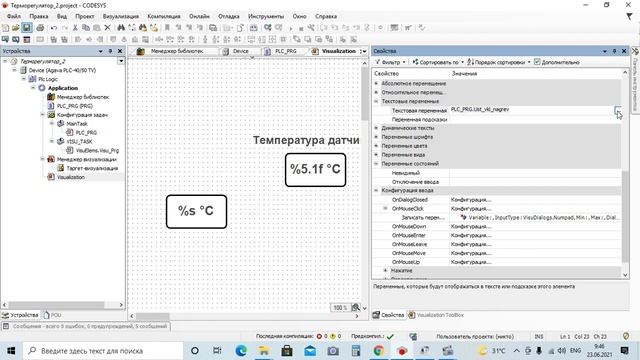Click the Переменная подсказки value field
640x360 pixels.
coord(536,119)
